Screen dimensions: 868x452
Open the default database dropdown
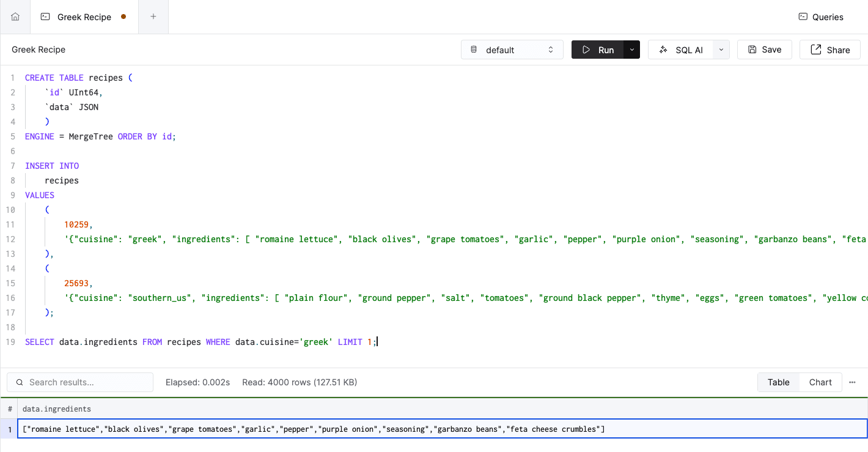tap(512, 50)
